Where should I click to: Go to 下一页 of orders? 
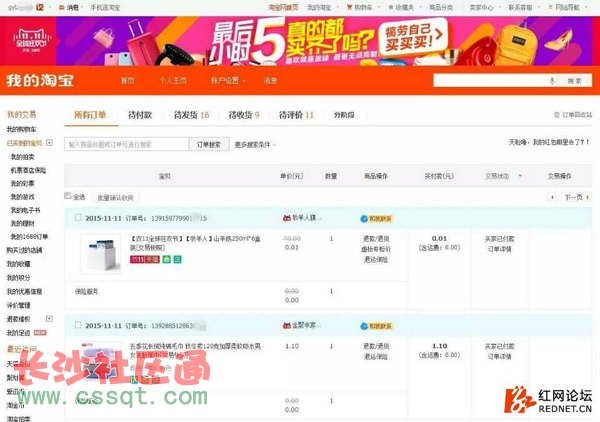click(577, 197)
